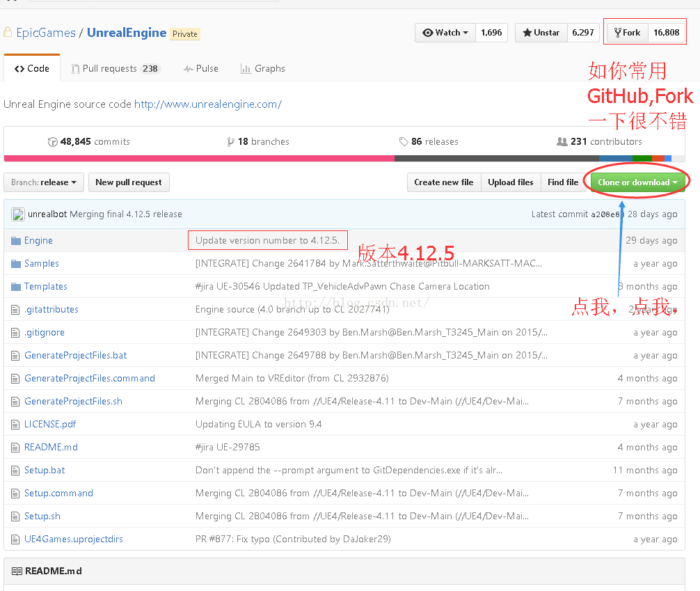
Task: Open the UE4Games.uprojectdirs file
Action: pos(74,539)
